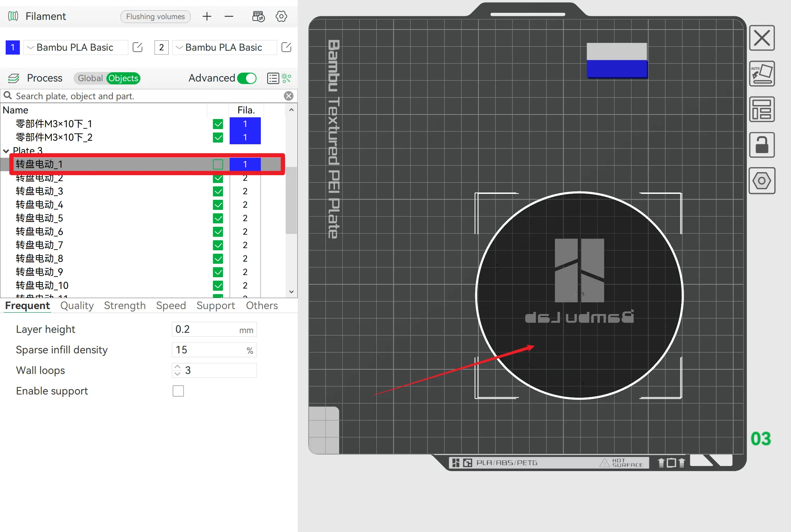Uncheck printable box for 零部件M3×10下_1

point(218,124)
